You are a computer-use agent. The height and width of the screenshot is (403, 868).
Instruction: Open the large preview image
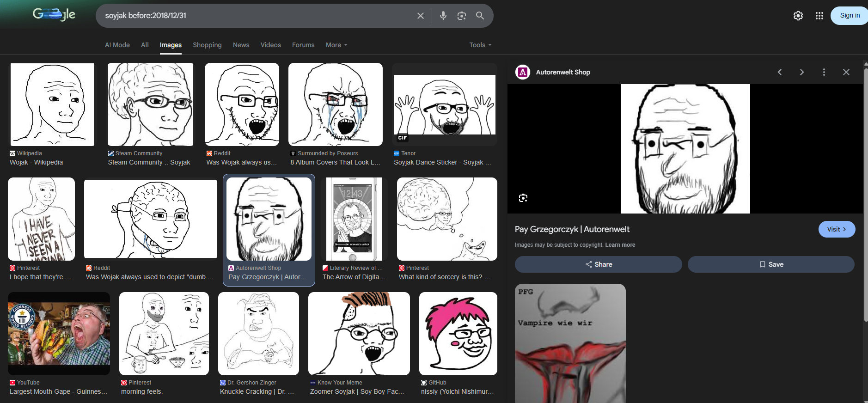point(685,149)
